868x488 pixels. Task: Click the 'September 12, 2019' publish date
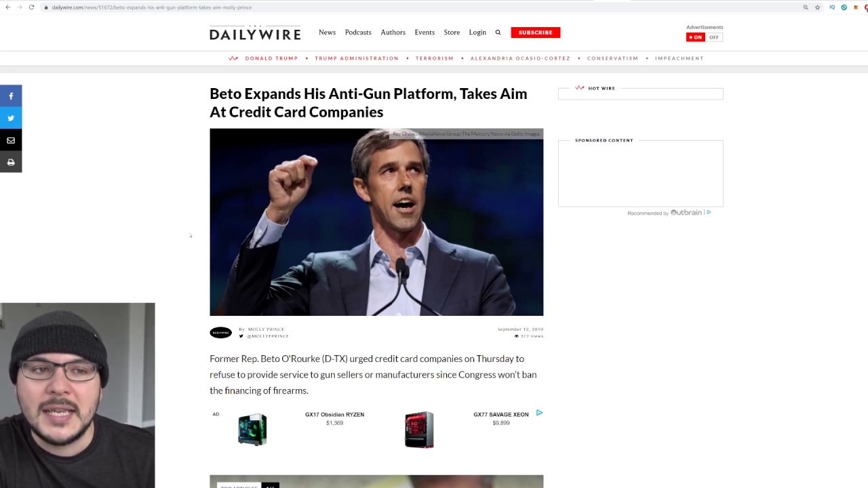(x=520, y=329)
